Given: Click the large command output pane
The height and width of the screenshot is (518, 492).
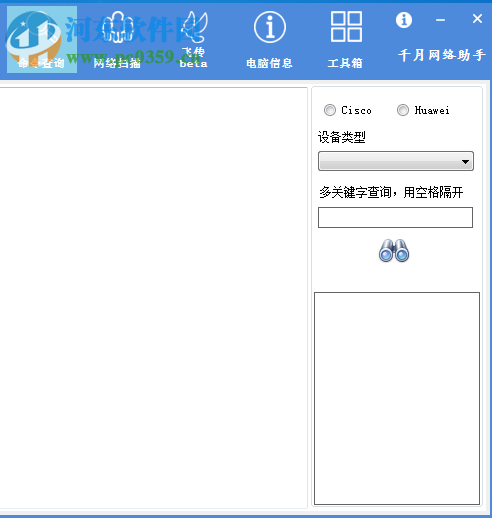Looking at the screenshot, I should point(153,298).
